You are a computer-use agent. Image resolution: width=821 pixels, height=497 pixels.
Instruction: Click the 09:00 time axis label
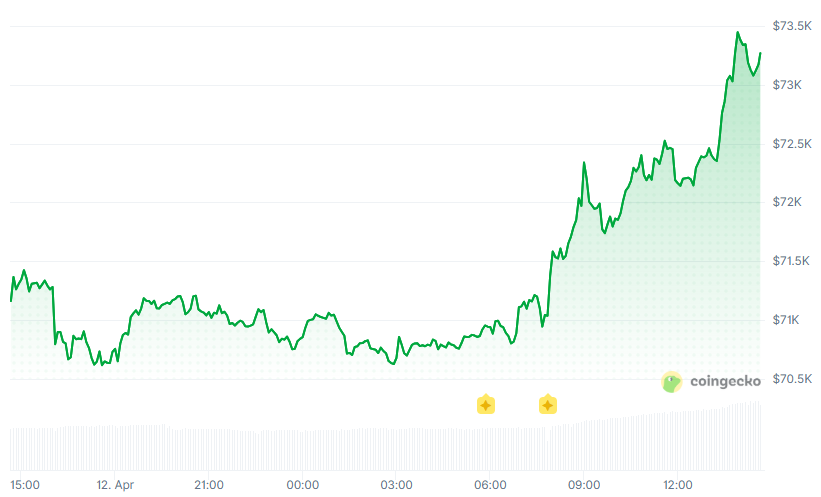pyautogui.click(x=584, y=485)
